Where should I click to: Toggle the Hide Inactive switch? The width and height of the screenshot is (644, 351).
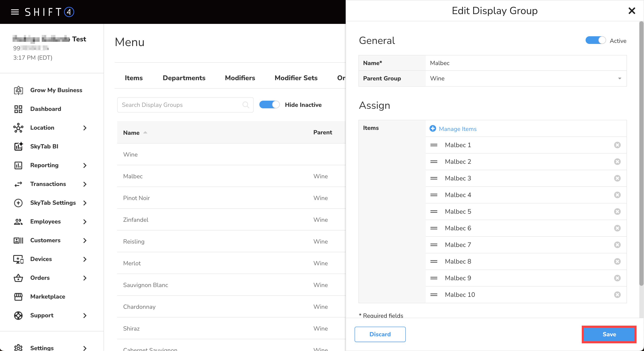click(x=269, y=105)
